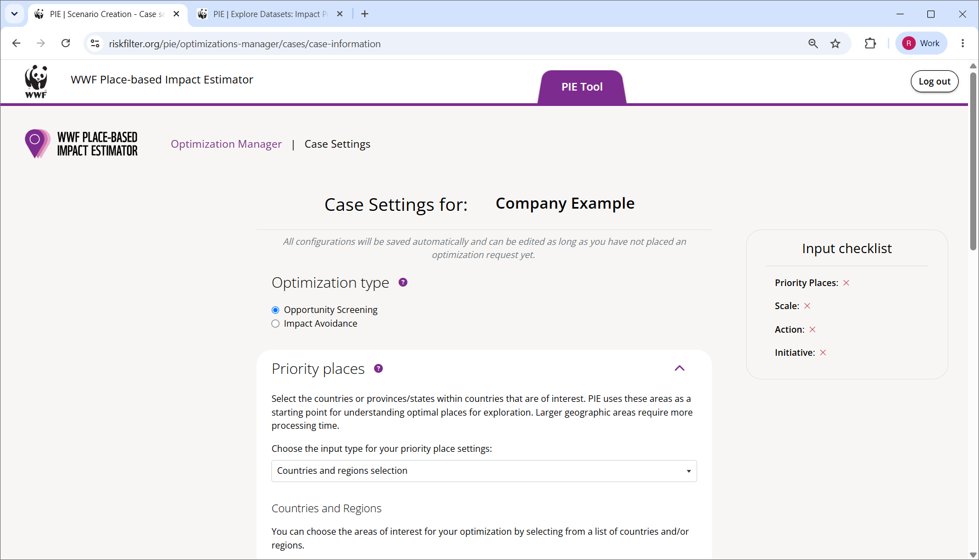The image size is (979, 560).
Task: Click the Company Example case name
Action: (565, 204)
